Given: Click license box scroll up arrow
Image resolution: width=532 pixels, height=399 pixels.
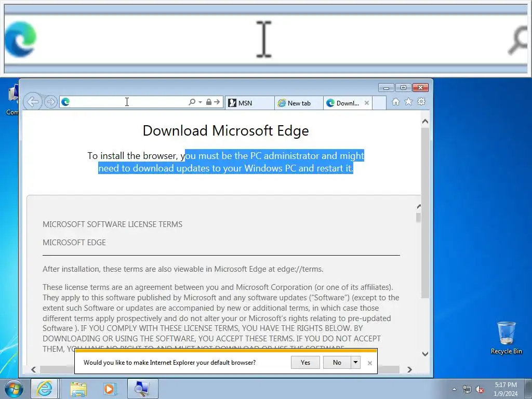Looking at the screenshot, I should (x=419, y=206).
